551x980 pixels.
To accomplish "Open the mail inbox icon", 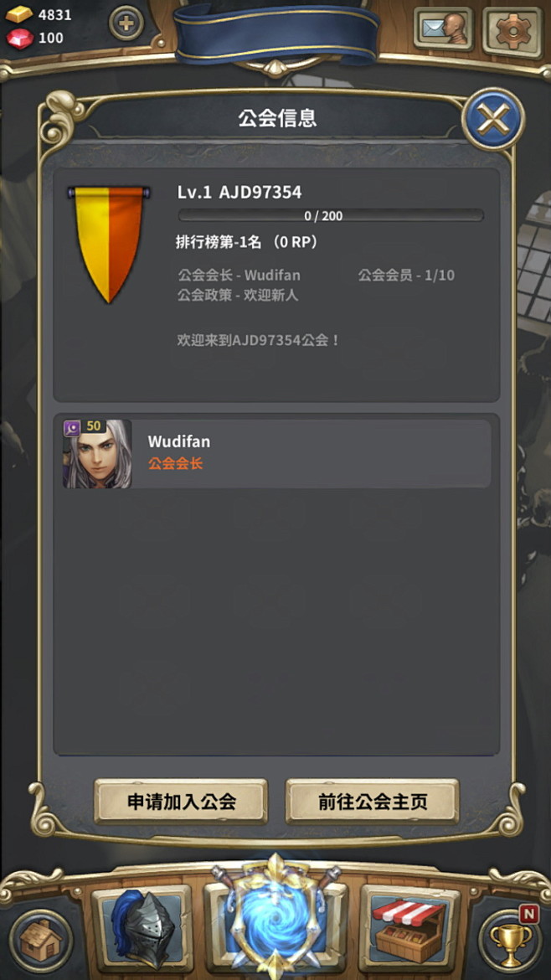I will point(443,29).
